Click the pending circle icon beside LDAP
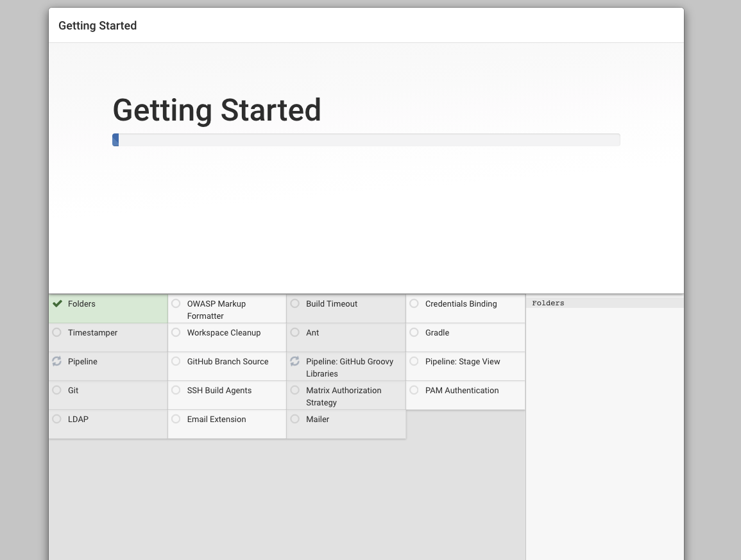Screen dimensions: 741x560 [56, 419]
